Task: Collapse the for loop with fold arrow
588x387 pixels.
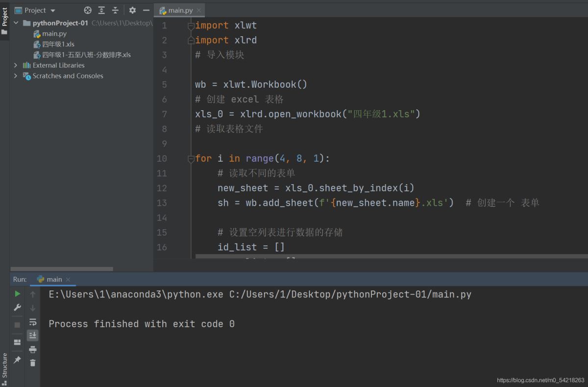Action: coord(191,158)
